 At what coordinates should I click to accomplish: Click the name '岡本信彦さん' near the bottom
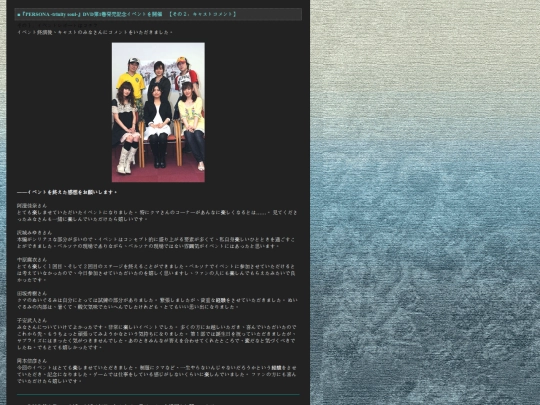pyautogui.click(x=32, y=361)
